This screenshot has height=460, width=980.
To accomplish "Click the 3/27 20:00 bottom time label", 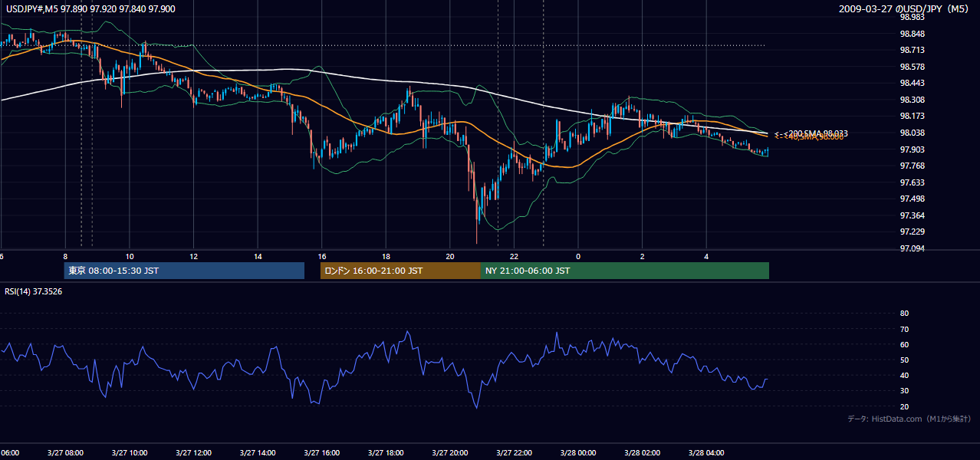I will [450, 453].
